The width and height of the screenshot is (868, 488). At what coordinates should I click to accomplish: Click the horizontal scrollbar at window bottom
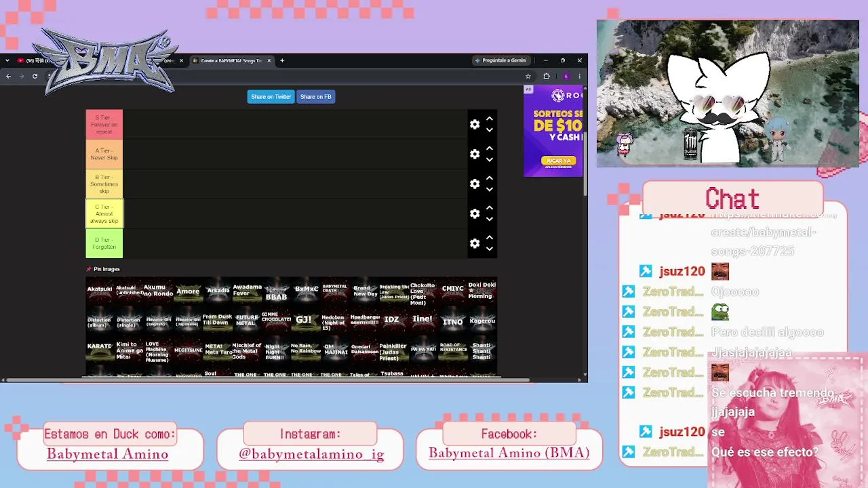click(267, 380)
